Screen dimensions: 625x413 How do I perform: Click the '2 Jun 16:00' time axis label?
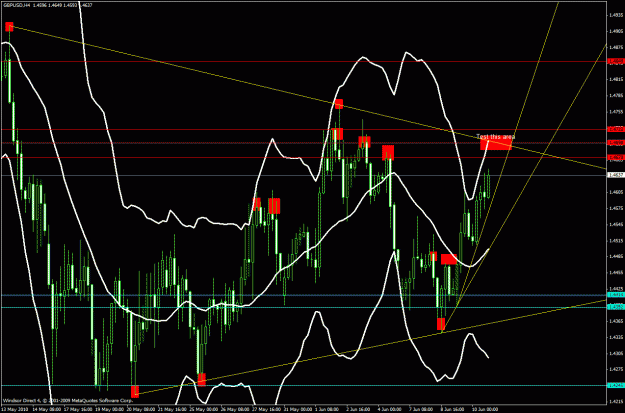coord(359,409)
